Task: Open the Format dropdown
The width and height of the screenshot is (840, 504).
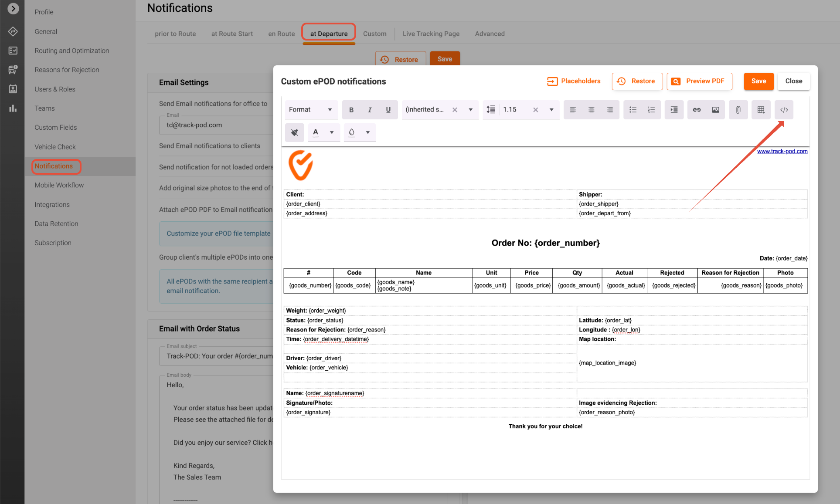Action: tap(311, 110)
